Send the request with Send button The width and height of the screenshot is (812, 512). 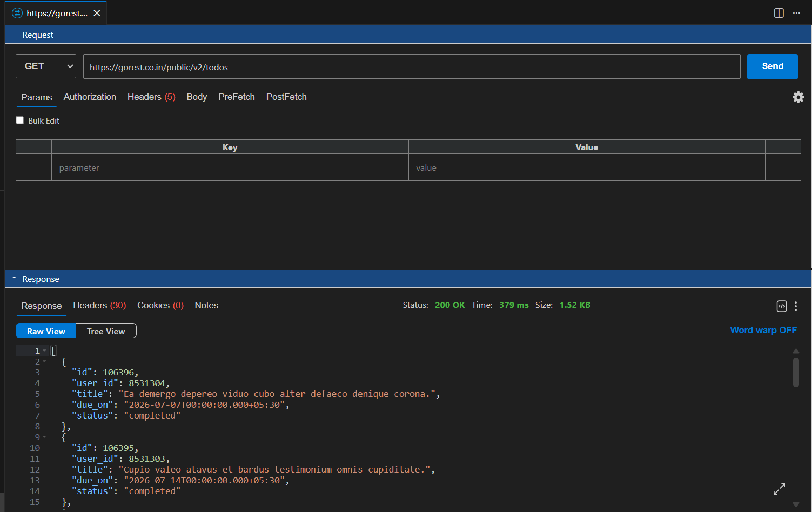[x=773, y=66]
